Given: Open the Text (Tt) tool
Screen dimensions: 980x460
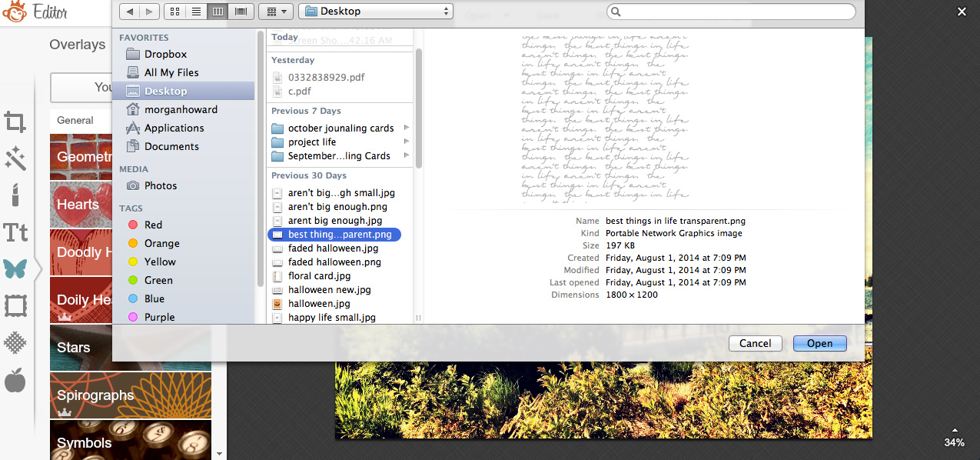Looking at the screenshot, I should pos(15,232).
